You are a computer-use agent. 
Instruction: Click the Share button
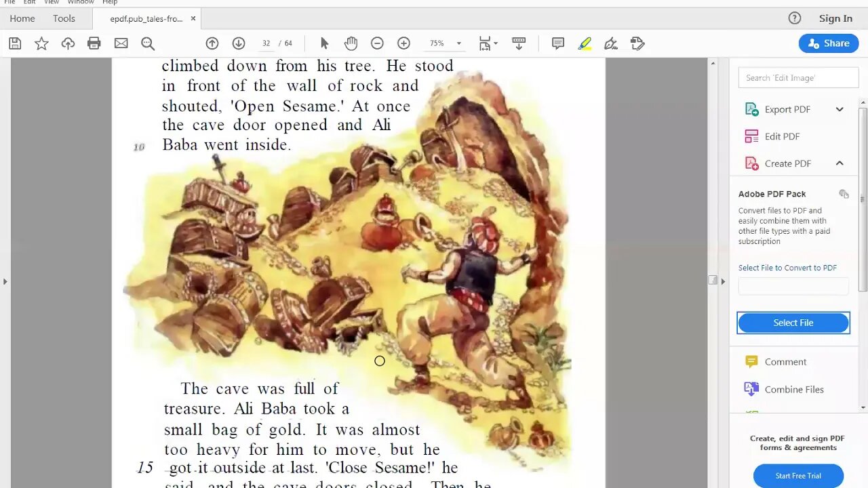[829, 43]
